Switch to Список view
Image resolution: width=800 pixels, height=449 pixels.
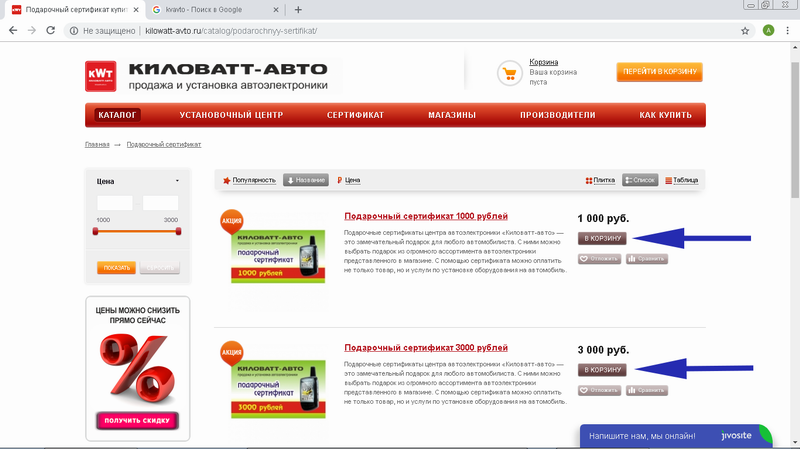pos(640,180)
